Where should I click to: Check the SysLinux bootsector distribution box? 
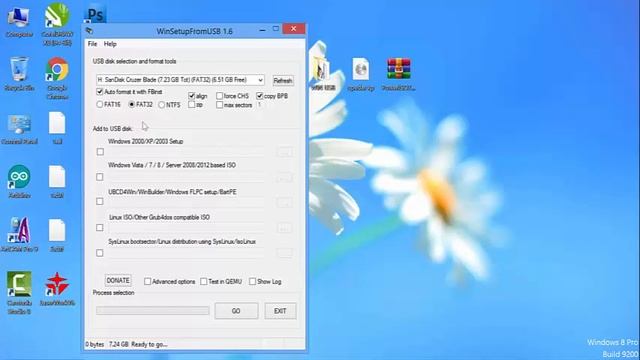click(100, 253)
